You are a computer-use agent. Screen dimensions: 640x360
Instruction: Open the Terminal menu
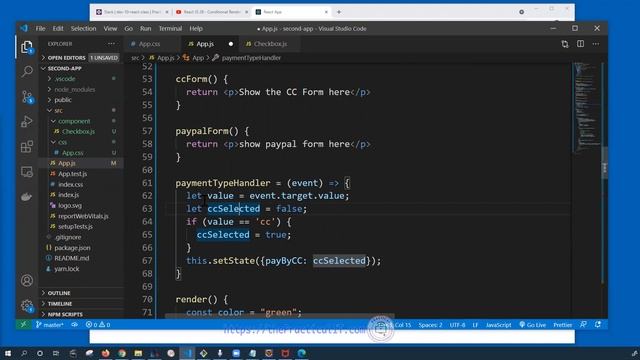point(170,29)
